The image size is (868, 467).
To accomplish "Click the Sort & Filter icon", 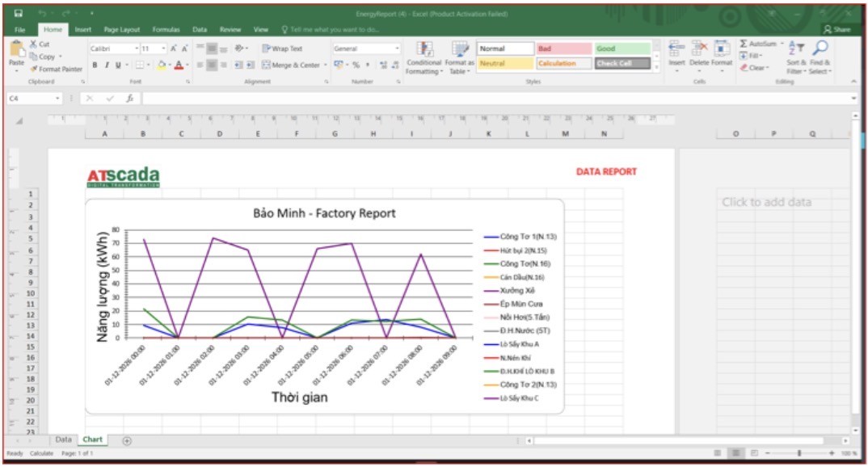I will pos(796,50).
